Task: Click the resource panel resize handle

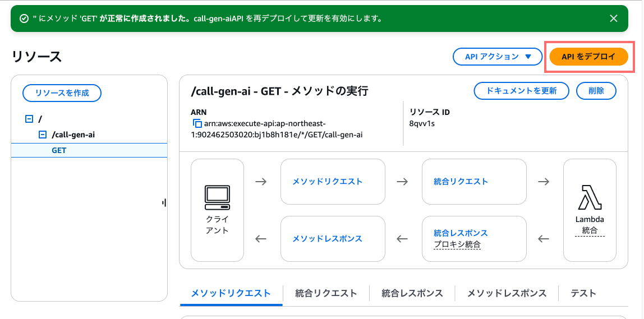Action: point(164,202)
